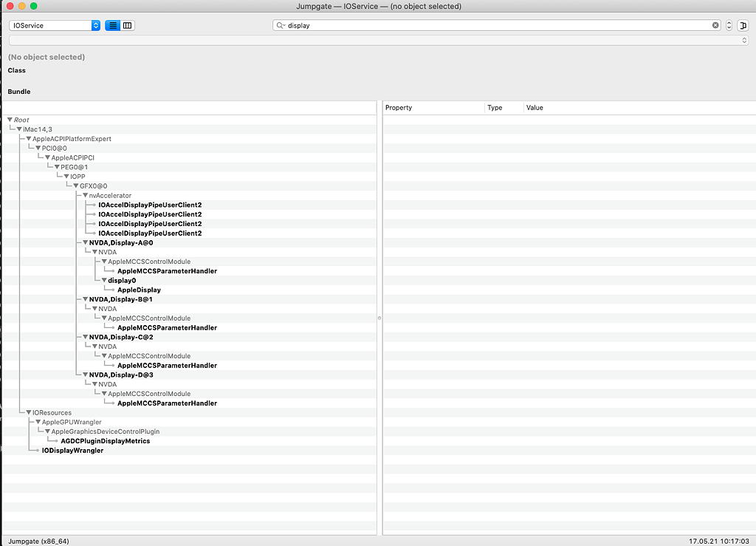Collapse the IOResources disclosure triangle
This screenshot has width=756, height=546.
point(29,413)
